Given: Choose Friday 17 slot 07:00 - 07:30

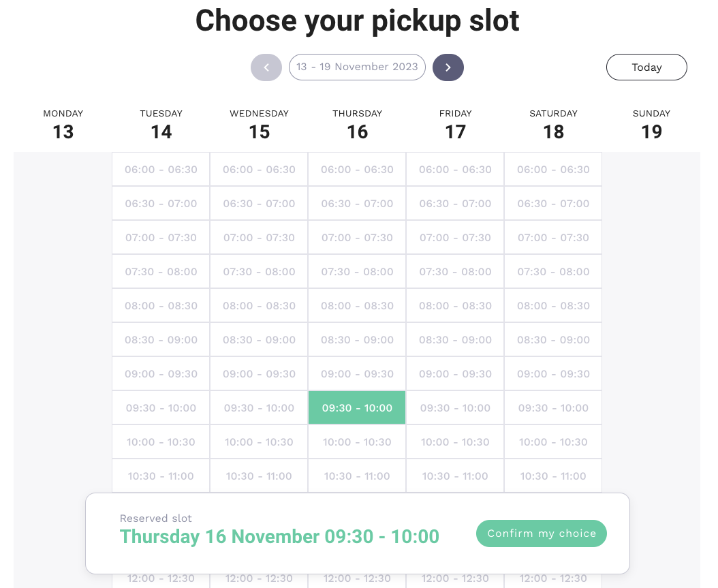Looking at the screenshot, I should coord(455,238).
